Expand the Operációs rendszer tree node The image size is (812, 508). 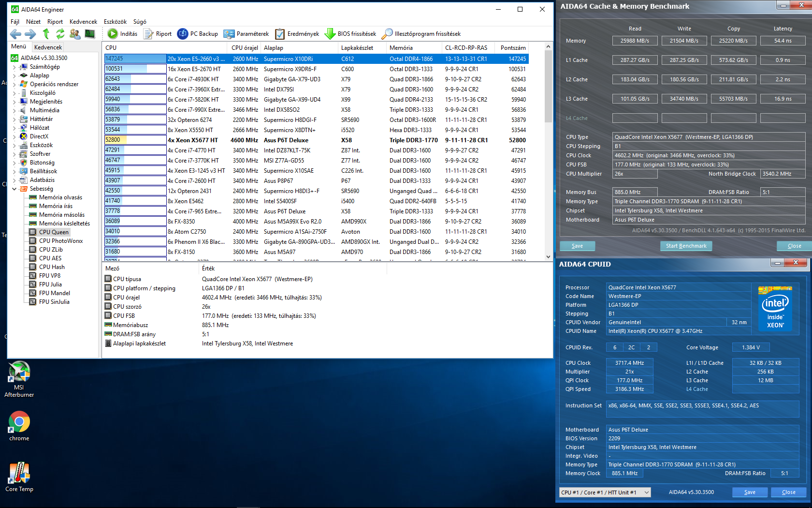tap(14, 84)
